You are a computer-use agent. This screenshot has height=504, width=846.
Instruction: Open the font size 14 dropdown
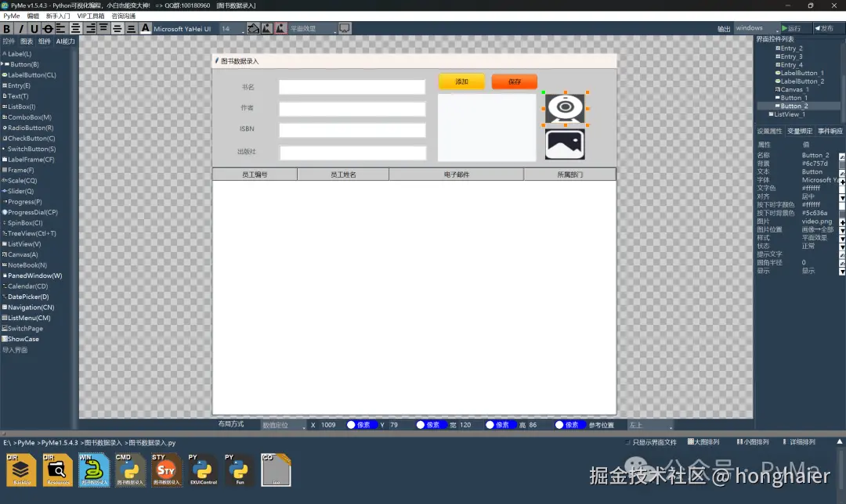pyautogui.click(x=232, y=29)
